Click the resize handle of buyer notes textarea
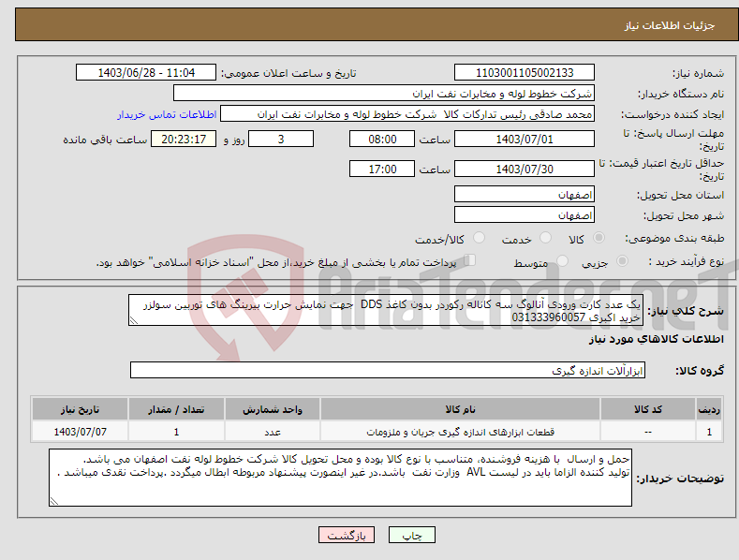 point(54,502)
